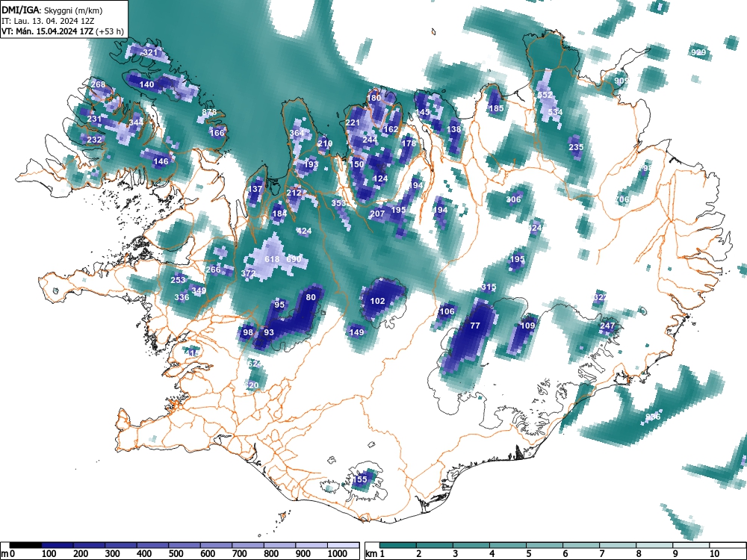Click the visibility value 80 on the map
This screenshot has height=560, width=747.
311,297
